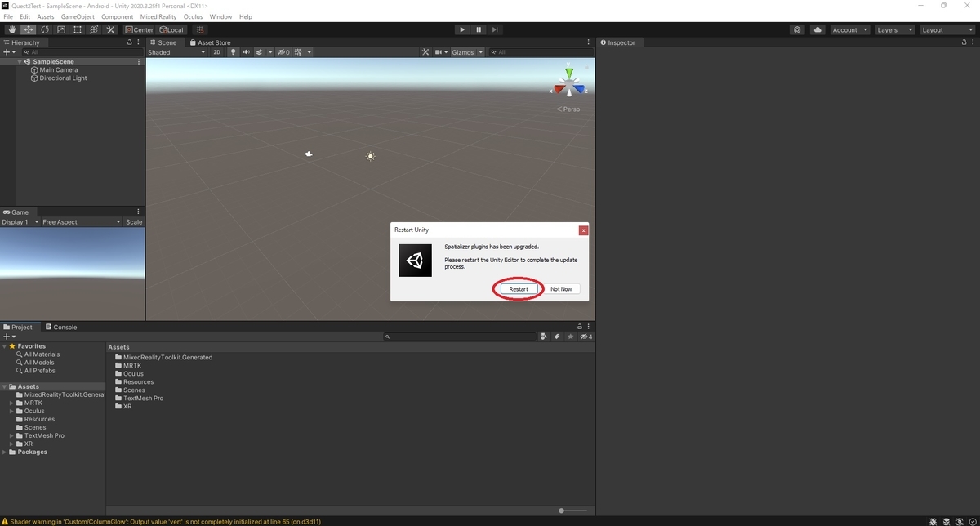
Task: Save Project search as favorite star
Action: 570,337
